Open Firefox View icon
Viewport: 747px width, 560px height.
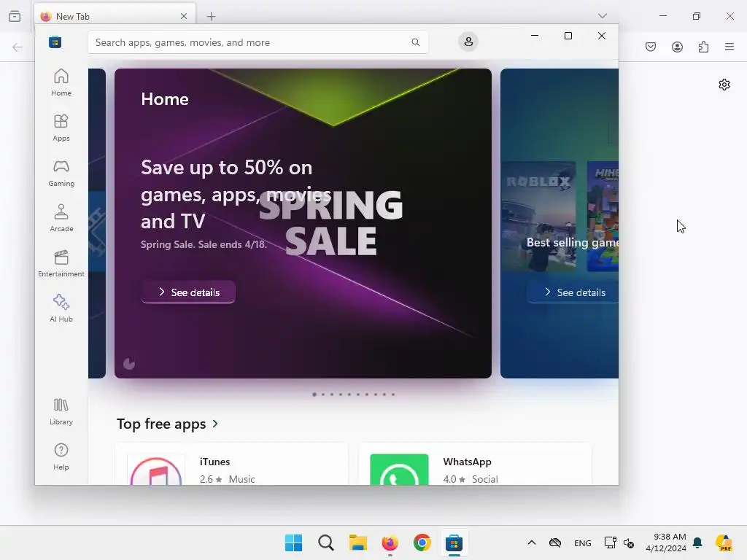(x=15, y=16)
